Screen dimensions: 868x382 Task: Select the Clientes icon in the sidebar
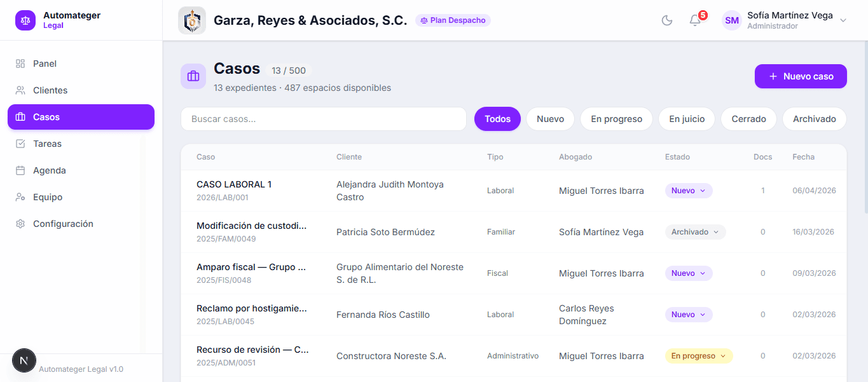pos(20,90)
